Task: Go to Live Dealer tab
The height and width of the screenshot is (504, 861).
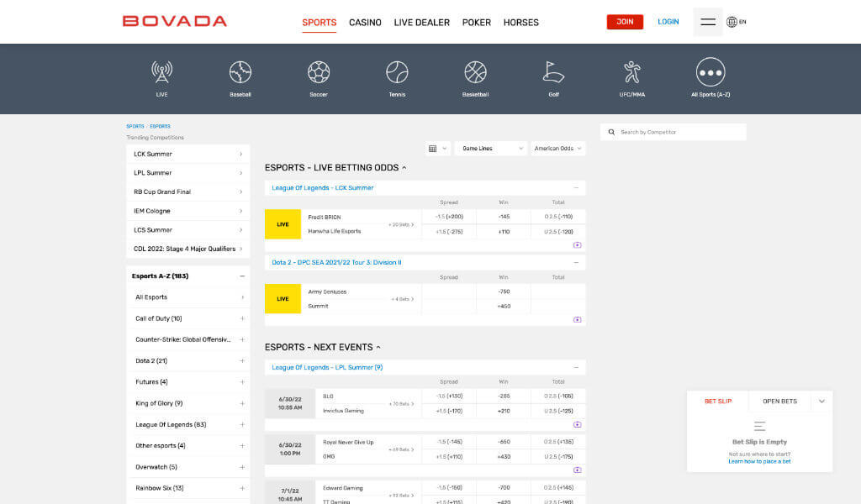Action: (422, 23)
